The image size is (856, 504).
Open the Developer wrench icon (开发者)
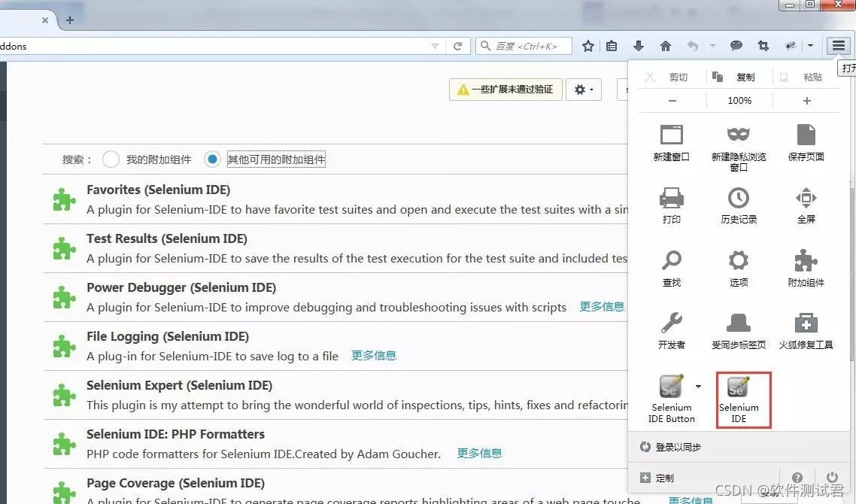click(671, 324)
